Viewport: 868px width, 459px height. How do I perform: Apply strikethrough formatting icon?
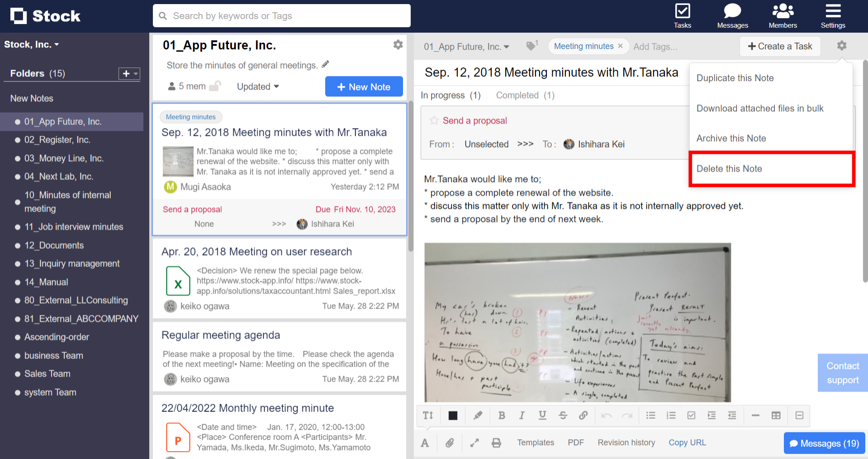563,416
